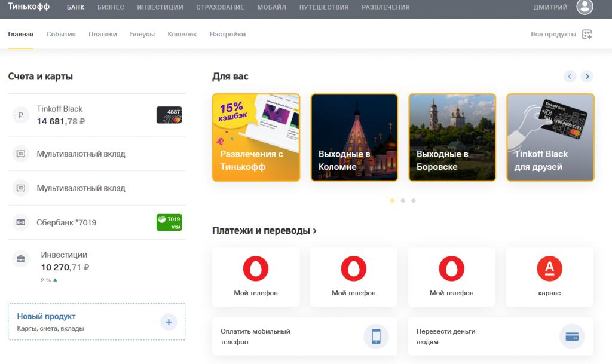Click the Tinkoff Black card thumbnail 4887
Screen dimensions: 612x364
(169, 115)
